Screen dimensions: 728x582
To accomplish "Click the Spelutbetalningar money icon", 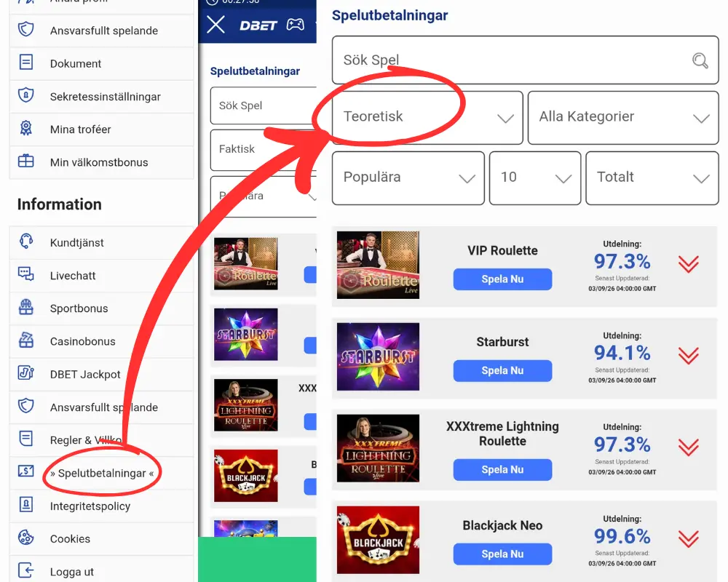I will coord(26,471).
